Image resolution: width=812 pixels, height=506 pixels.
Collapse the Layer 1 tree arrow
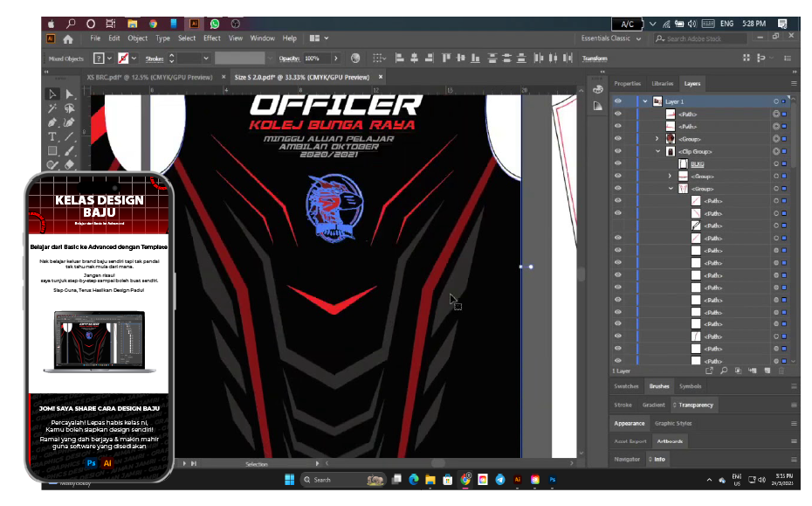645,101
